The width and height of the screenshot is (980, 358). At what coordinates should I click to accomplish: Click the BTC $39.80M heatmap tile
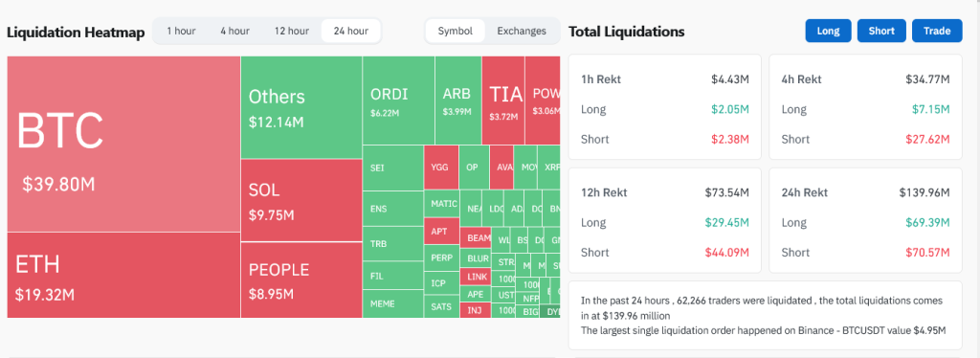pyautogui.click(x=123, y=145)
